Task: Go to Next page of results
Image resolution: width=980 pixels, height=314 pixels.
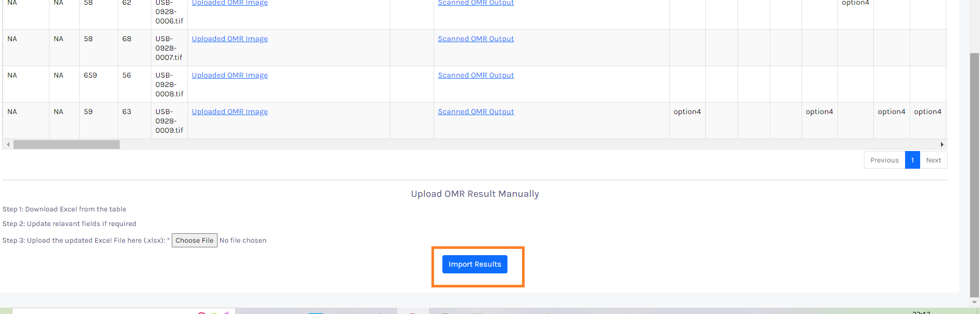Action: (933, 160)
